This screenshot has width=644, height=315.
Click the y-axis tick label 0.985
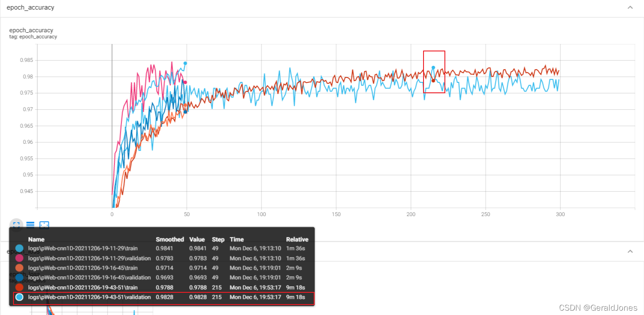point(27,60)
